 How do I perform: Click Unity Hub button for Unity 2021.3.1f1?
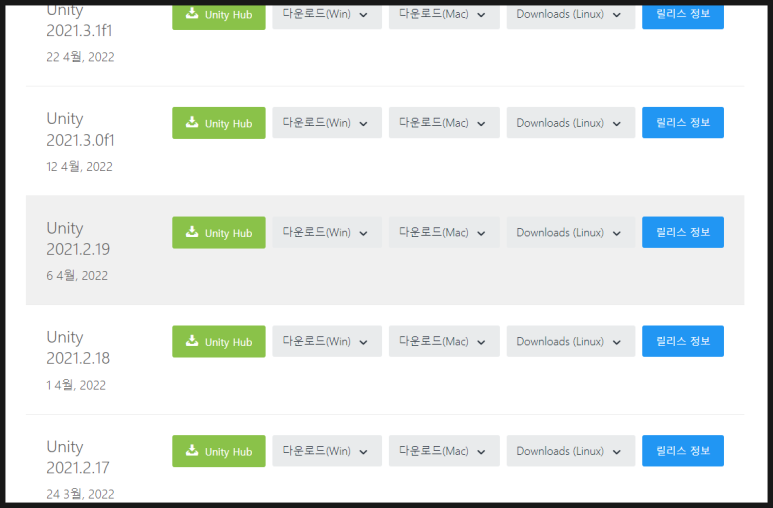[x=219, y=17]
